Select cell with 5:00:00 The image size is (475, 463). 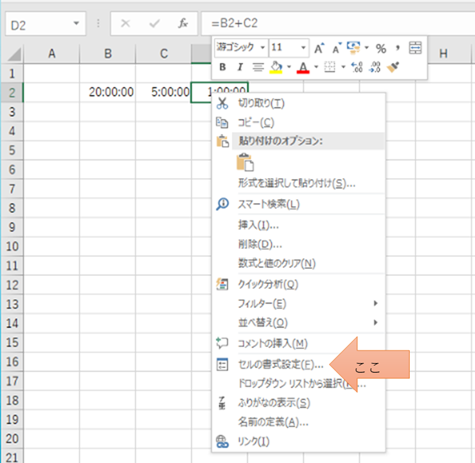pyautogui.click(x=164, y=92)
